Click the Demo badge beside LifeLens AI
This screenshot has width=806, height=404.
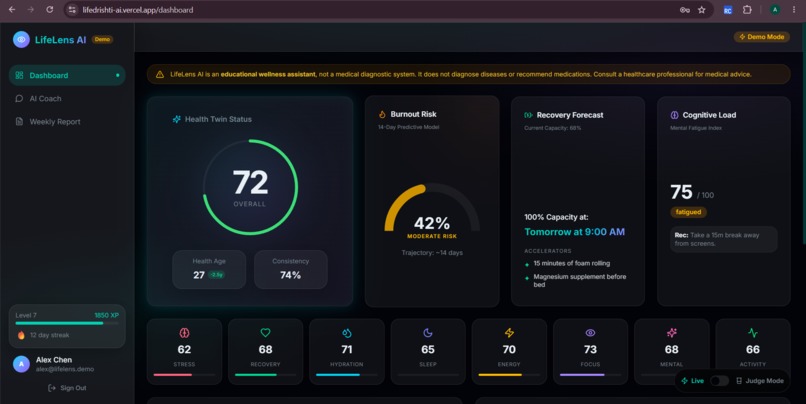pyautogui.click(x=102, y=39)
